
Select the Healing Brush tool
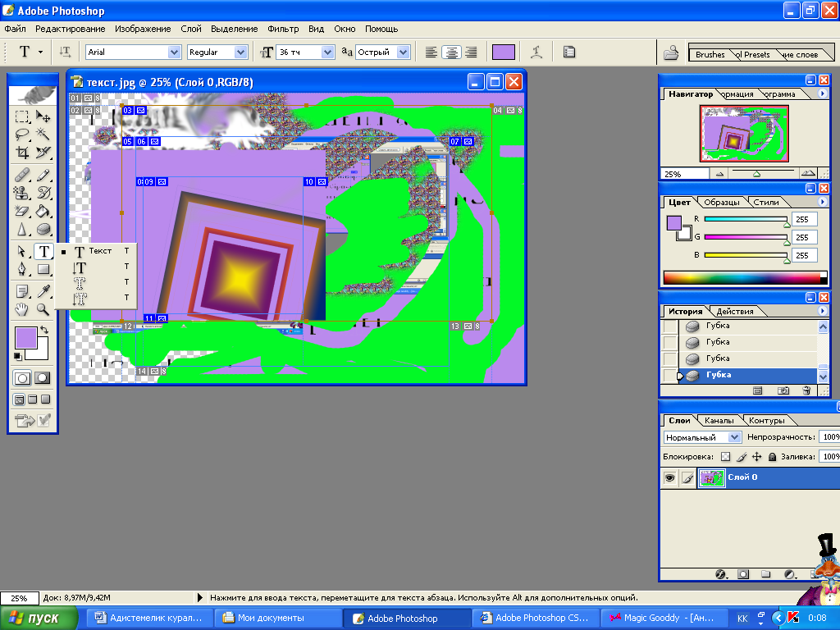click(x=22, y=175)
